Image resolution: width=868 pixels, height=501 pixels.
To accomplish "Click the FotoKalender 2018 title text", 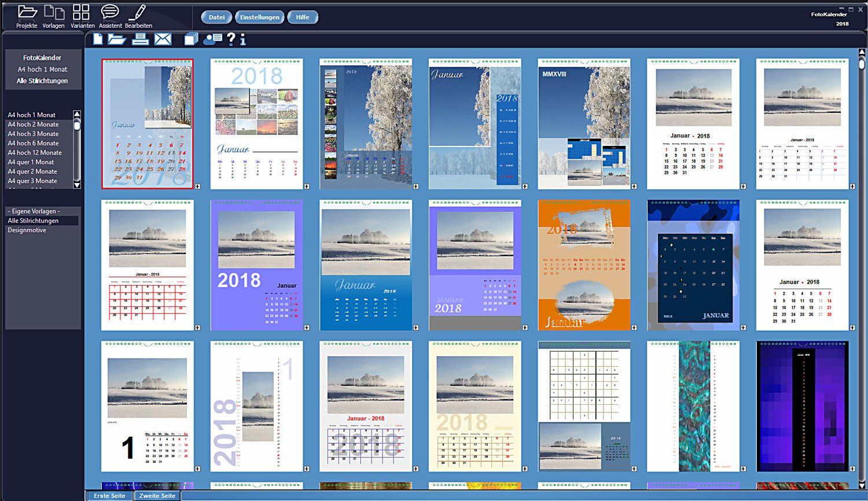I will pos(829,19).
